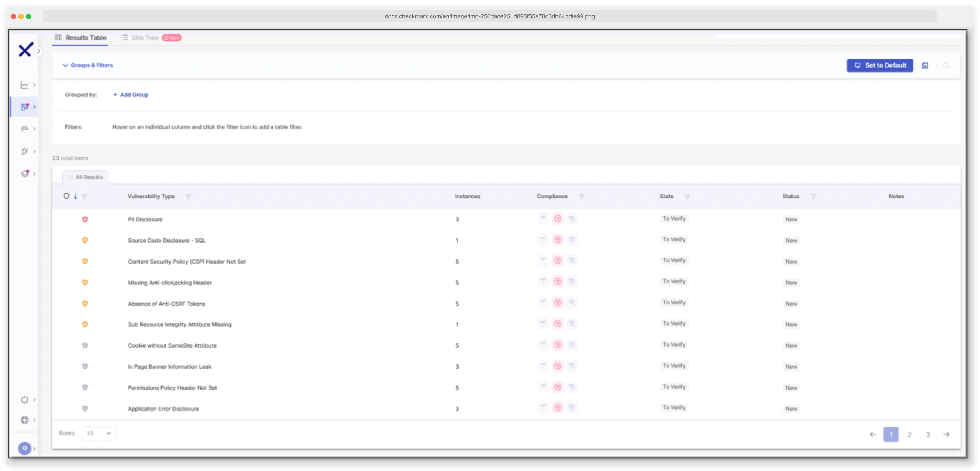Viewport: 980px width, 471px height.
Task: Select the All Results tab
Action: click(x=86, y=177)
